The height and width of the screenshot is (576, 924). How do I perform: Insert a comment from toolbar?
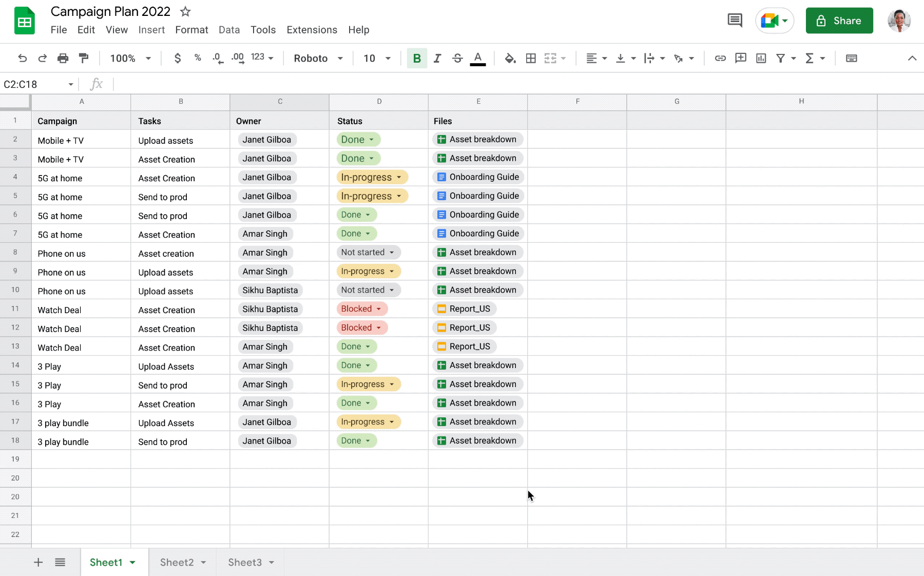click(x=741, y=58)
